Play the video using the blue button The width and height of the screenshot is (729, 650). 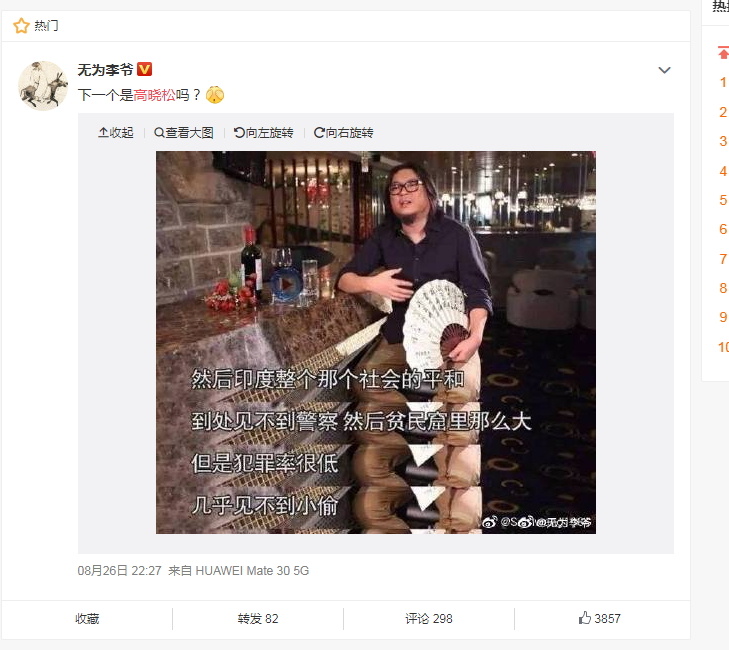[286, 284]
